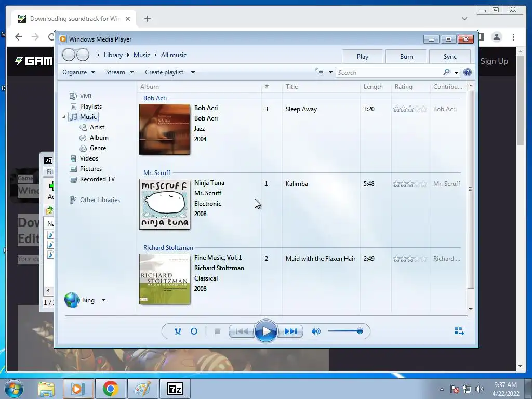Screen dimensions: 532x399
Task: Click Library in the breadcrumb
Action: (x=113, y=55)
